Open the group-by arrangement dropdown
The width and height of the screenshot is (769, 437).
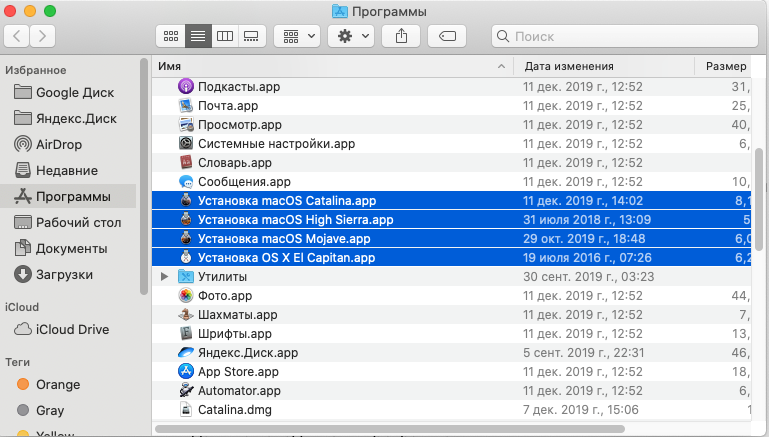pos(297,36)
